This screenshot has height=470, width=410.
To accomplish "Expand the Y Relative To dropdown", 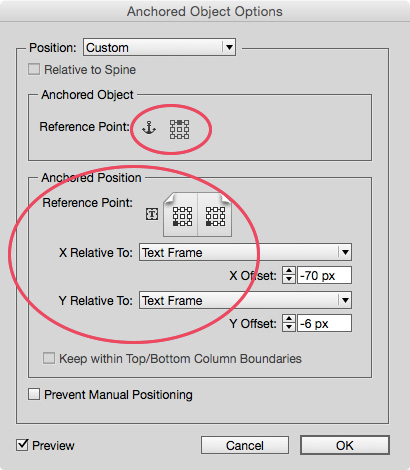I will 245,300.
